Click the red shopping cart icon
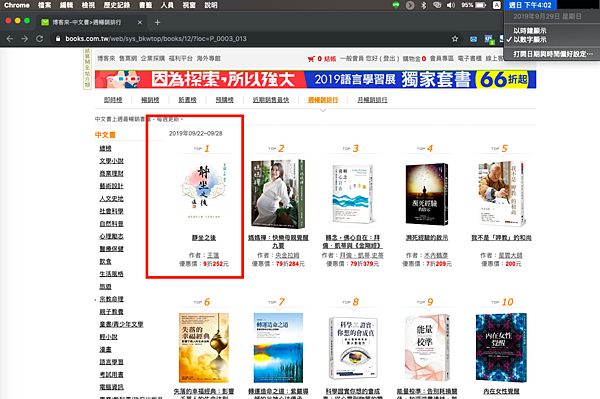 pos(311,59)
